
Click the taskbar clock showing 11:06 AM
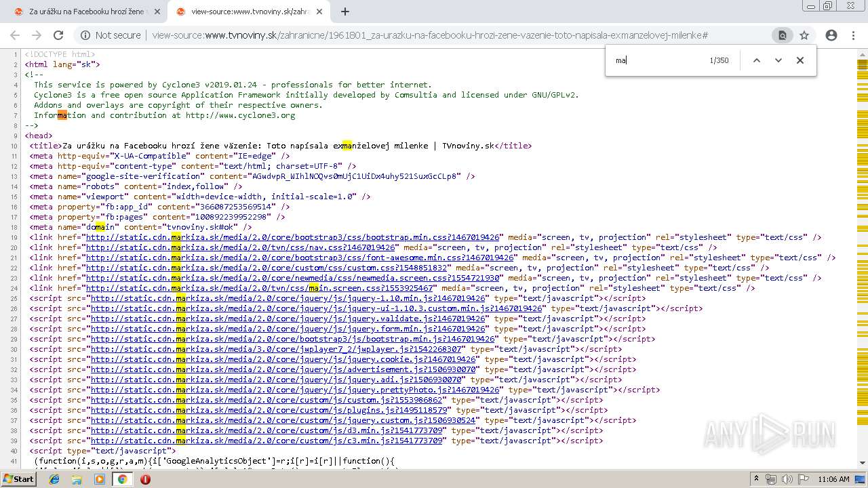833,479
